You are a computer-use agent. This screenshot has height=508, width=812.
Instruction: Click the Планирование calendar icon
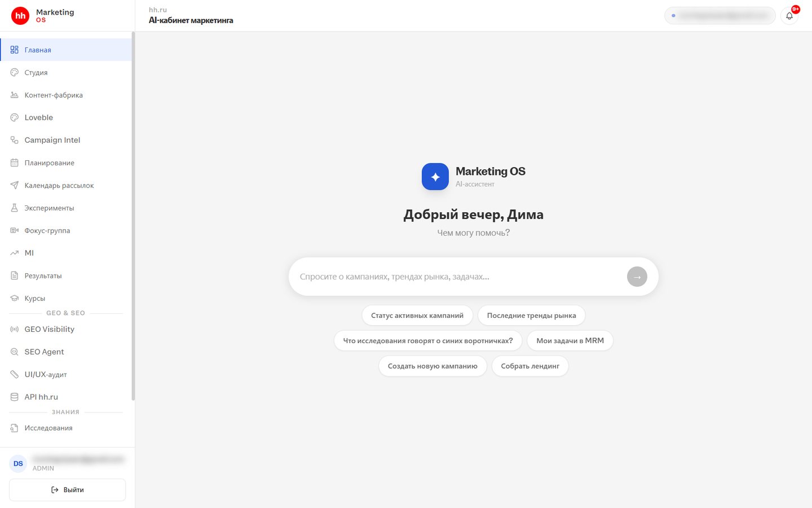tap(15, 163)
